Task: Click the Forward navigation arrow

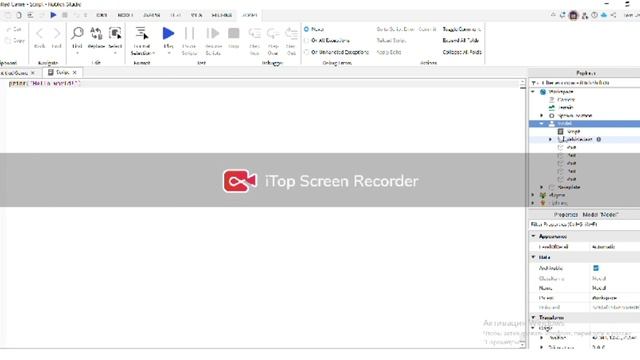Action: [57, 33]
